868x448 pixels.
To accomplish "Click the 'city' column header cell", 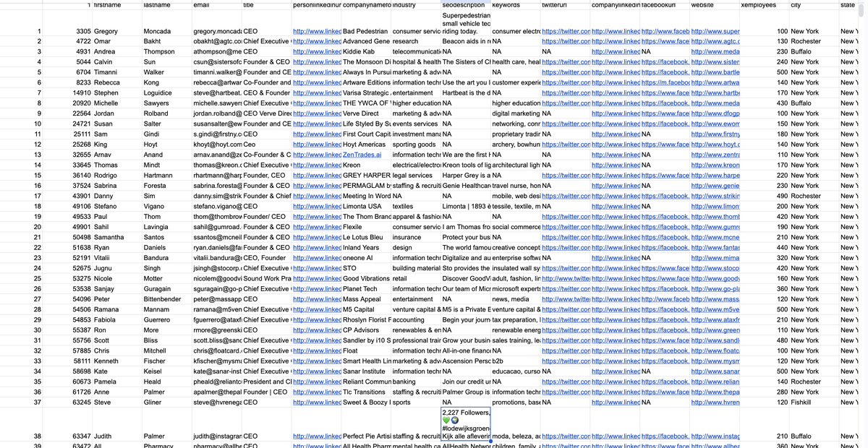I will tap(814, 5).
